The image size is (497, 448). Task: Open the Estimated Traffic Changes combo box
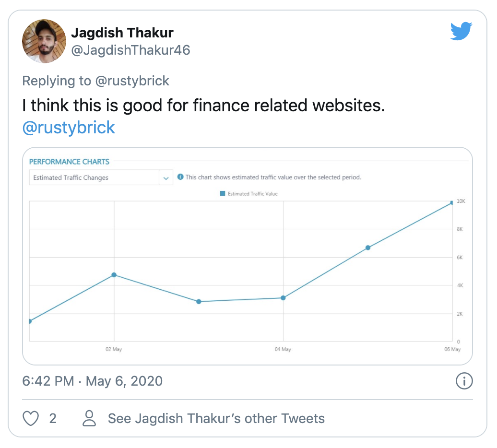point(95,177)
